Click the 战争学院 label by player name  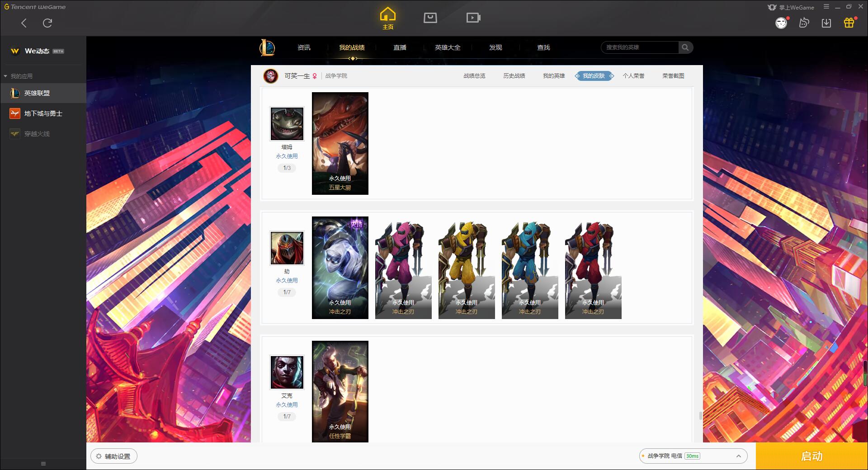coord(336,76)
